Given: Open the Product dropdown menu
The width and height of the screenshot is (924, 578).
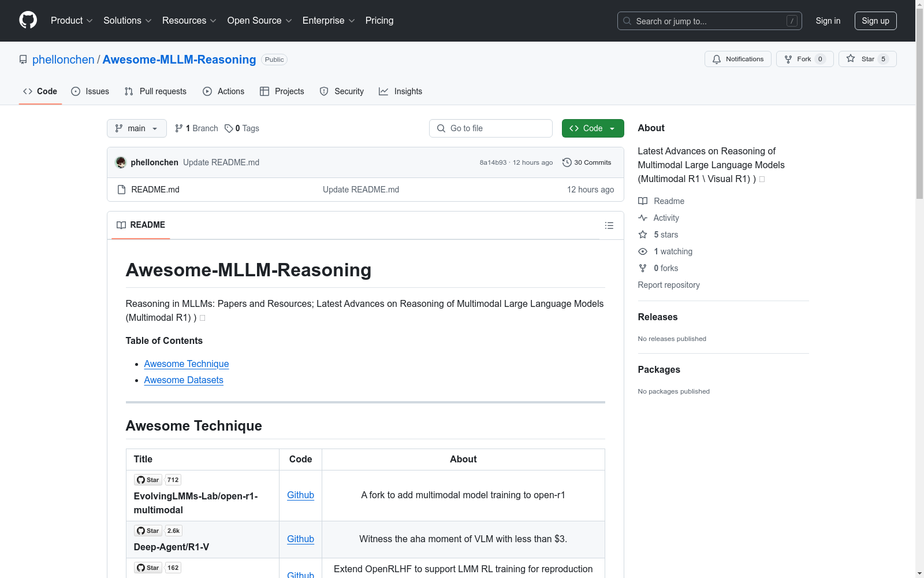Looking at the screenshot, I should 72,20.
